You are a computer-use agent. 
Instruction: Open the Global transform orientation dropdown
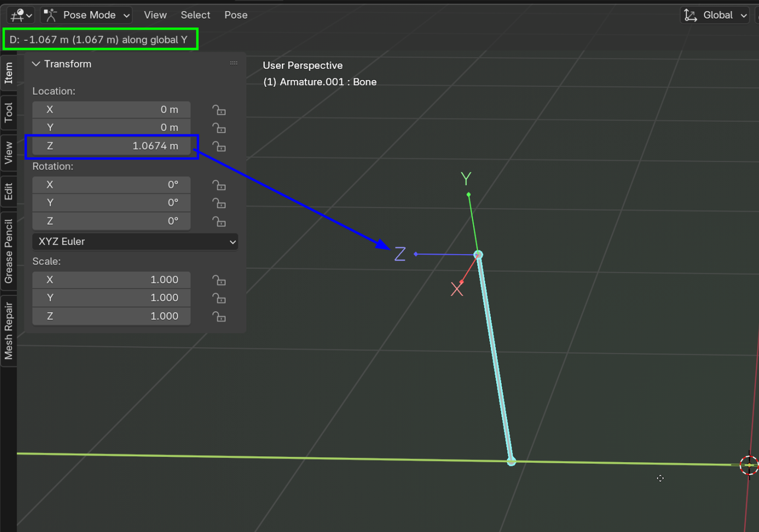(x=716, y=15)
